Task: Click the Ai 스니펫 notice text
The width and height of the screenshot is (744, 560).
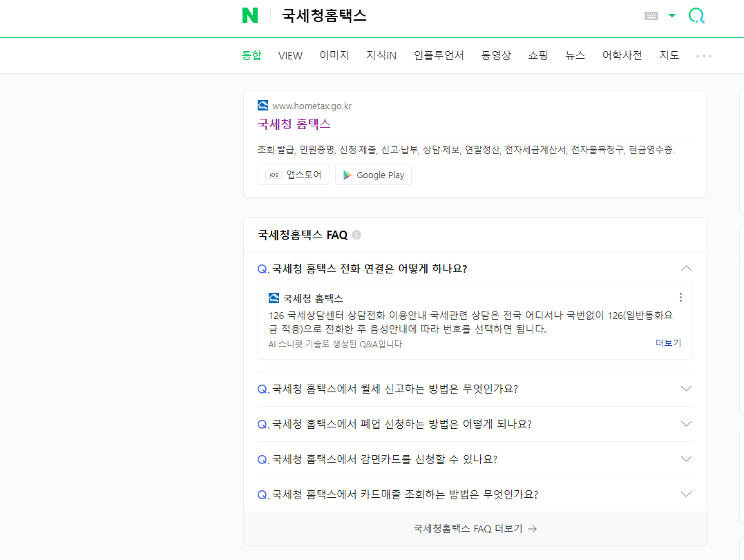Action: [x=336, y=345]
